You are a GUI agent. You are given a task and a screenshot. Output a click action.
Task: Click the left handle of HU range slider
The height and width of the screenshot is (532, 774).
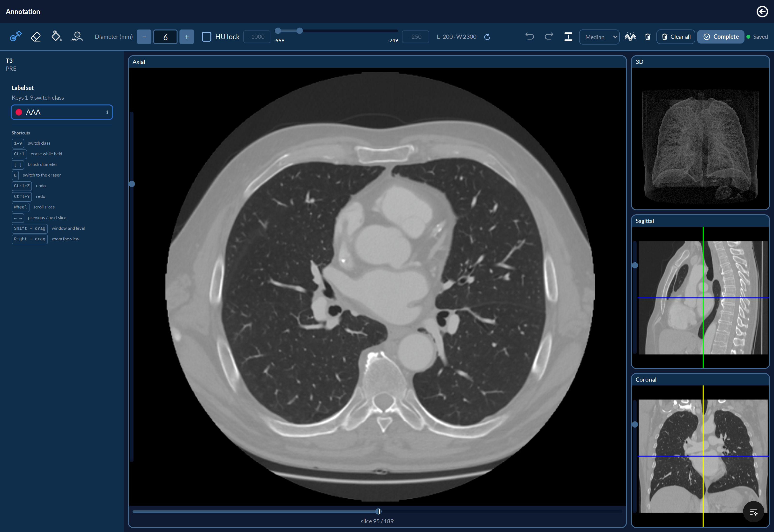pyautogui.click(x=278, y=31)
